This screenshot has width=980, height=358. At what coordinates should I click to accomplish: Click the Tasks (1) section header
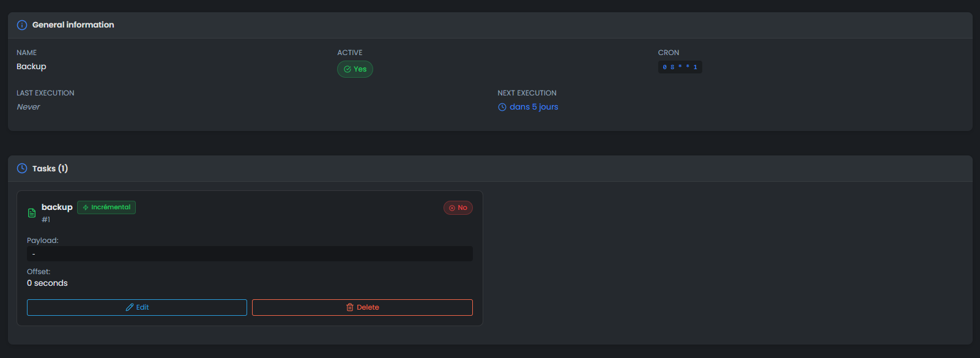[x=50, y=168]
